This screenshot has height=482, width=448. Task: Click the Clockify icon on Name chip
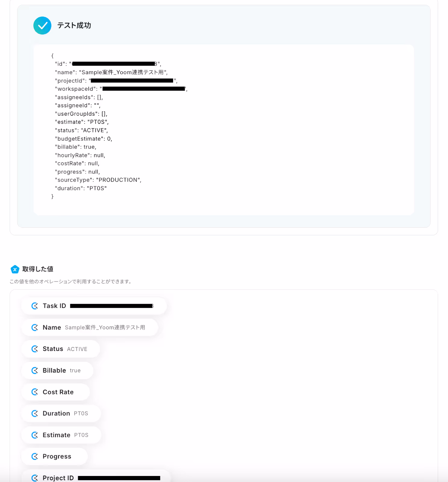35,327
